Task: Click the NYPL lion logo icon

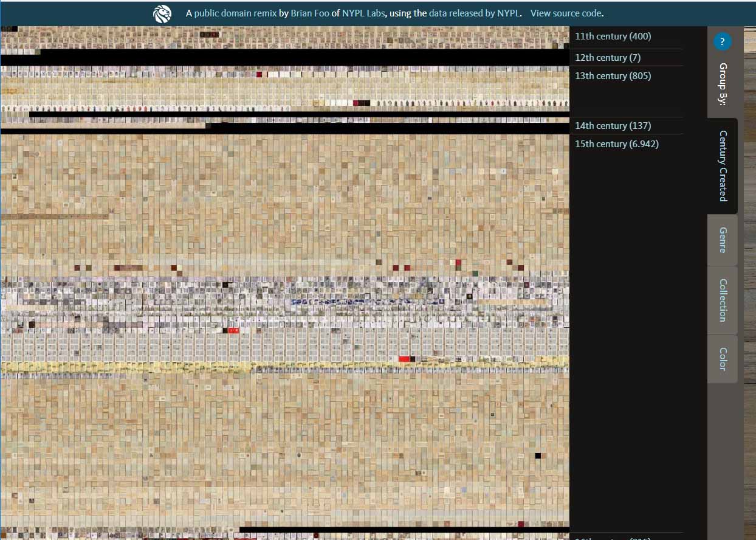Action: pyautogui.click(x=163, y=13)
